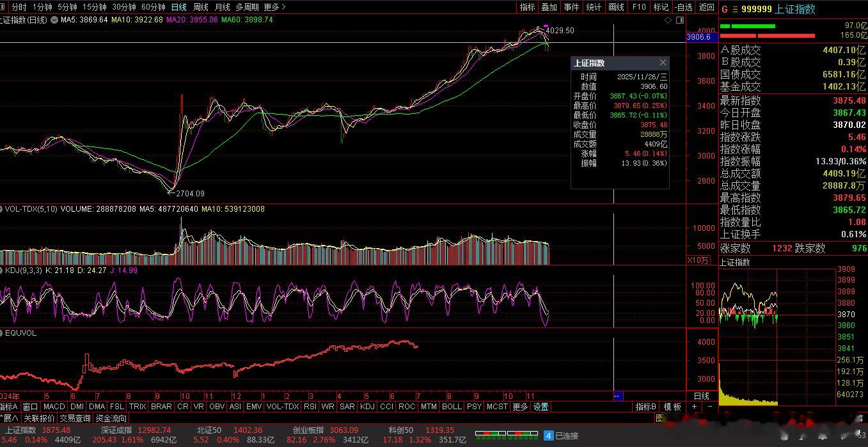868x447 pixels.
Task: Open the list icon before 999999
Action: click(734, 9)
